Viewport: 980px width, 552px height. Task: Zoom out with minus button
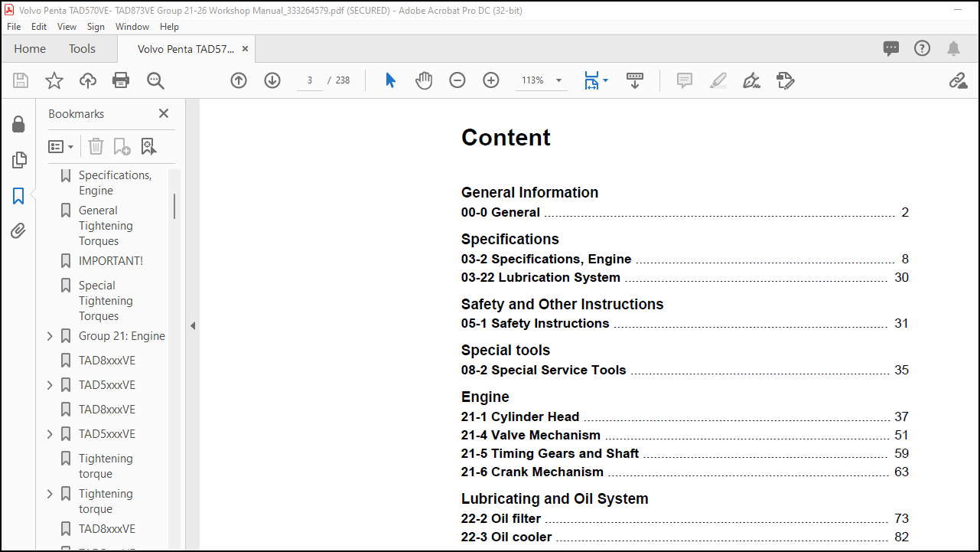(457, 80)
